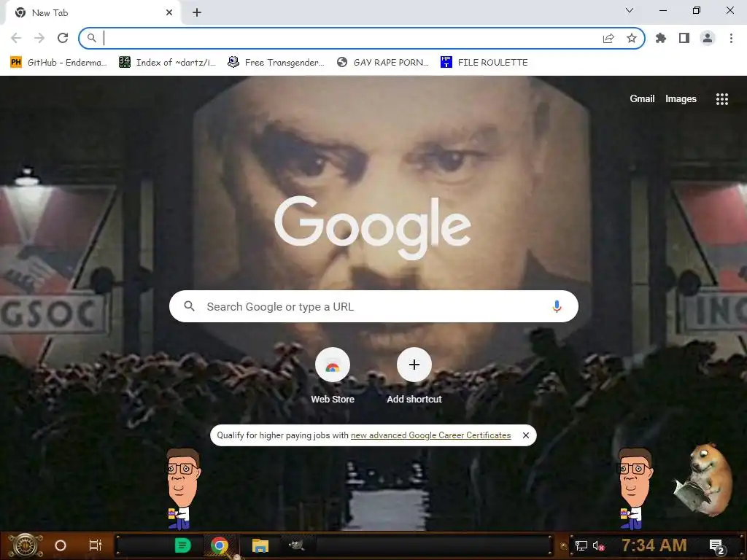Open the Start menu steampunk orb
Image resolution: width=747 pixels, height=560 pixels.
pos(25,545)
